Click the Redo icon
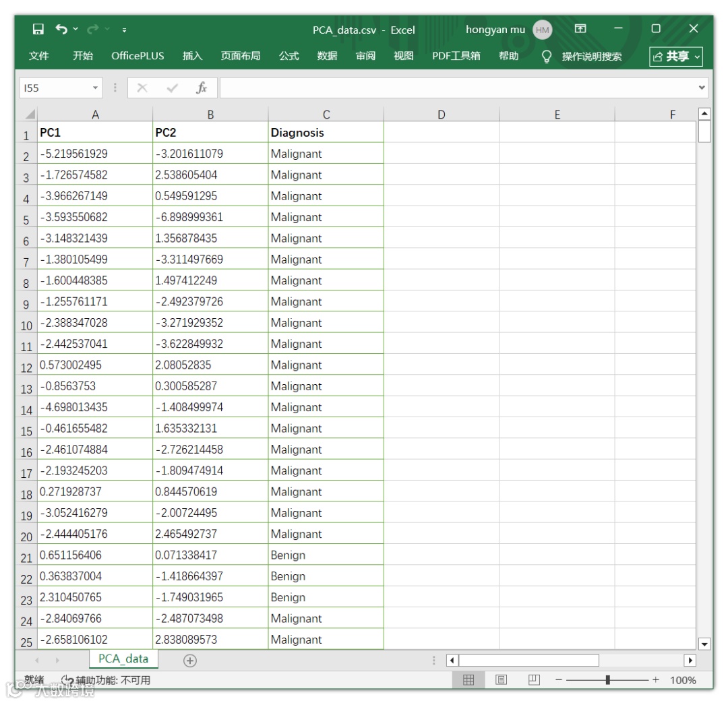The image size is (728, 703). pos(93,29)
